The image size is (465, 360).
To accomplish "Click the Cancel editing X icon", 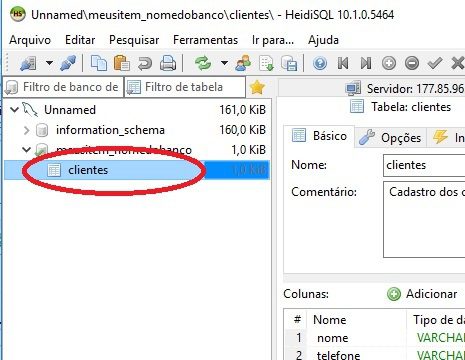I will point(457,63).
